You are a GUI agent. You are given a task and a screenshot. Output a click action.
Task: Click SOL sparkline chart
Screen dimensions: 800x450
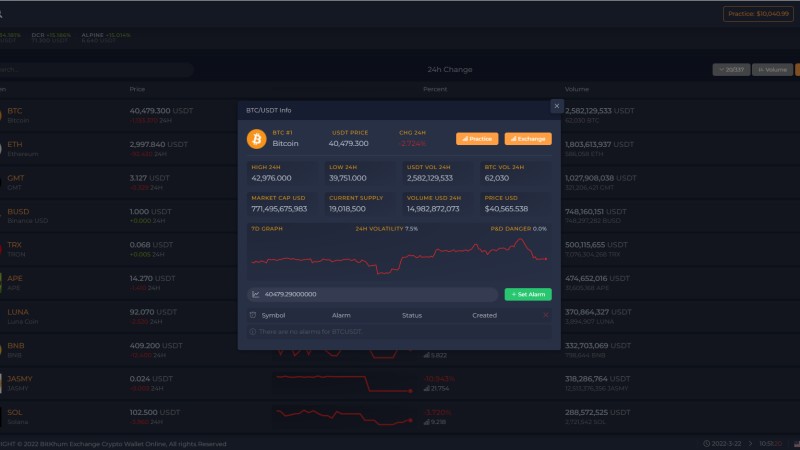tap(344, 417)
